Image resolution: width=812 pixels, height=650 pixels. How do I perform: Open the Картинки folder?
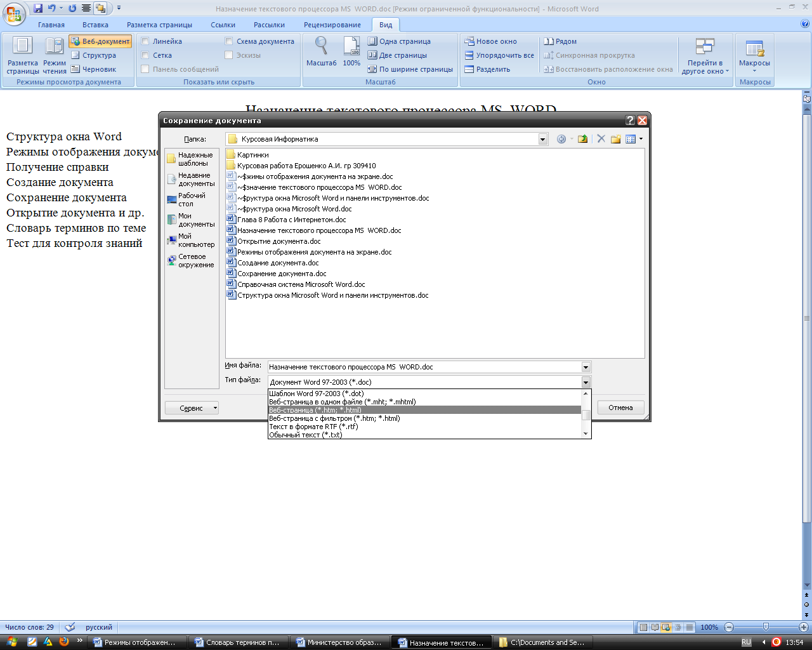click(247, 155)
